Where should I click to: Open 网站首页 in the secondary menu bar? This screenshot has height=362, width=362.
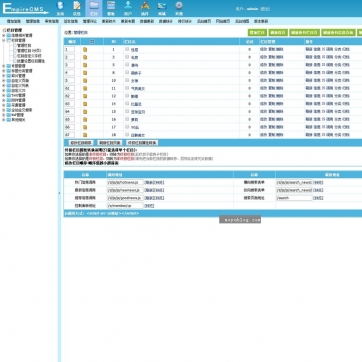(x=223, y=21)
